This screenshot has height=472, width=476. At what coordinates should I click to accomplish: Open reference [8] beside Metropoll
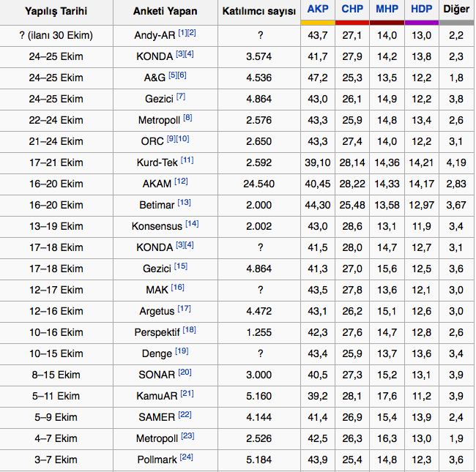(x=187, y=117)
